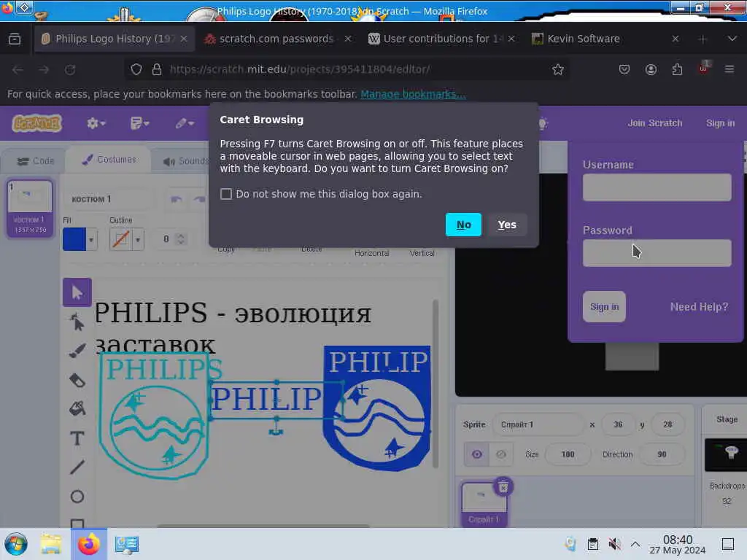Image resolution: width=747 pixels, height=560 pixels.
Task: Click No in Caret Browsing dialog
Action: pyautogui.click(x=463, y=225)
